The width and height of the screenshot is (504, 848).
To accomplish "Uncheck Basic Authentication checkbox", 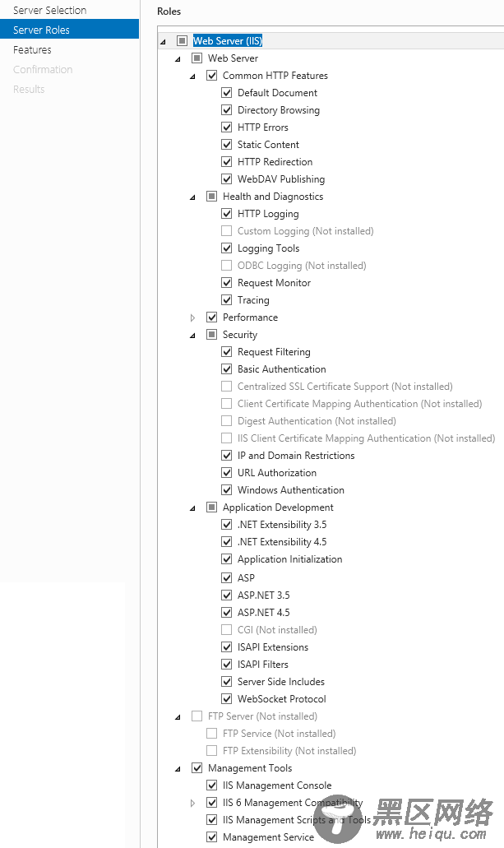I will 227,369.
